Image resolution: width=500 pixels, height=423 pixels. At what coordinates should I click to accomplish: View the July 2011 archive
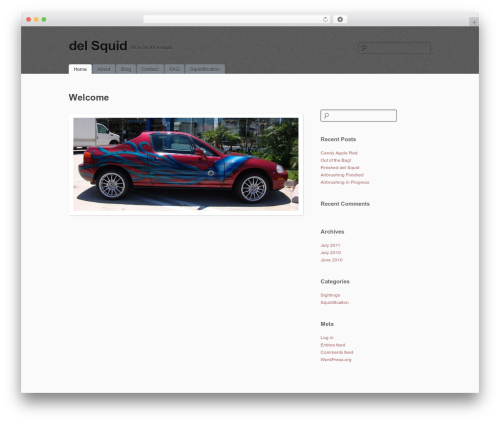(330, 245)
